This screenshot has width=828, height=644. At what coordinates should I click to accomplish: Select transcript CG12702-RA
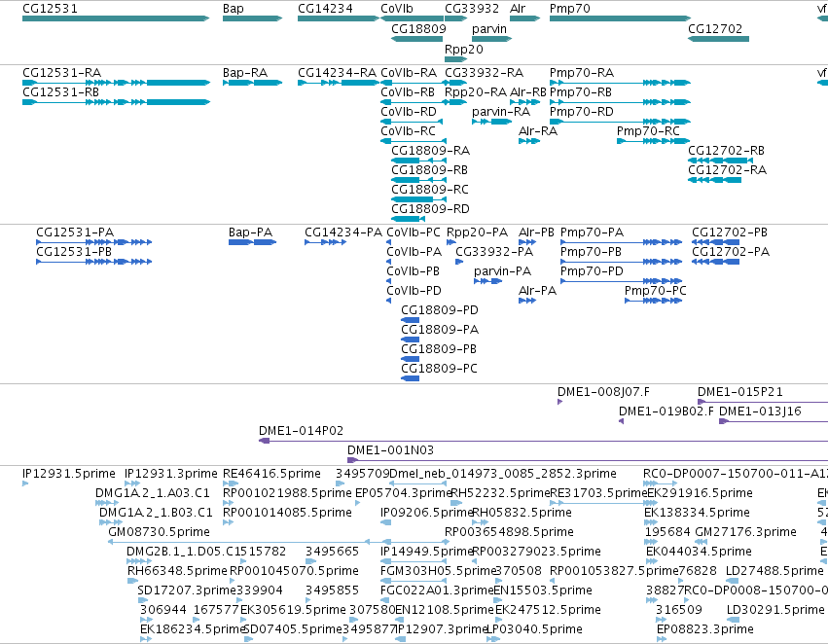click(x=714, y=180)
